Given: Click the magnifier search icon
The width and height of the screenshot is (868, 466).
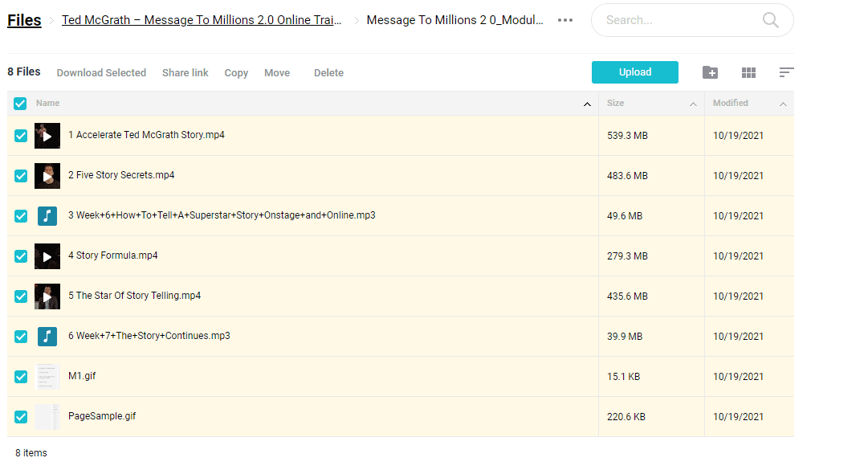Looking at the screenshot, I should [x=770, y=20].
